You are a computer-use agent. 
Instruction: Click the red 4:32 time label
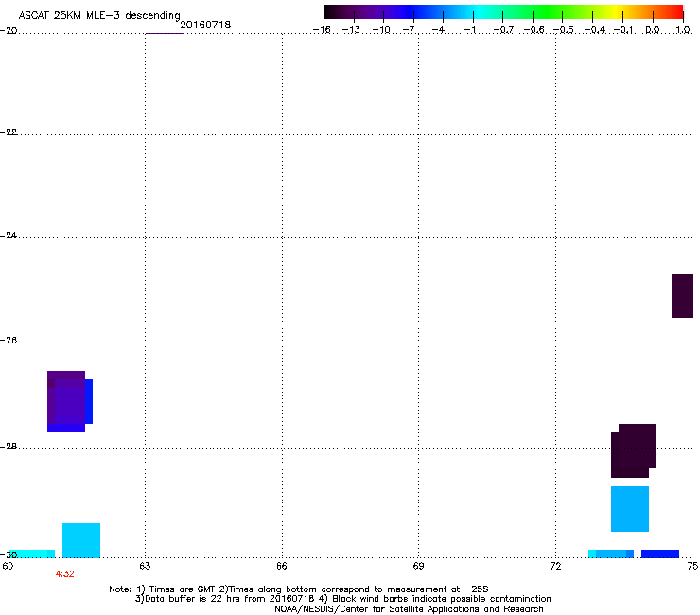64,574
